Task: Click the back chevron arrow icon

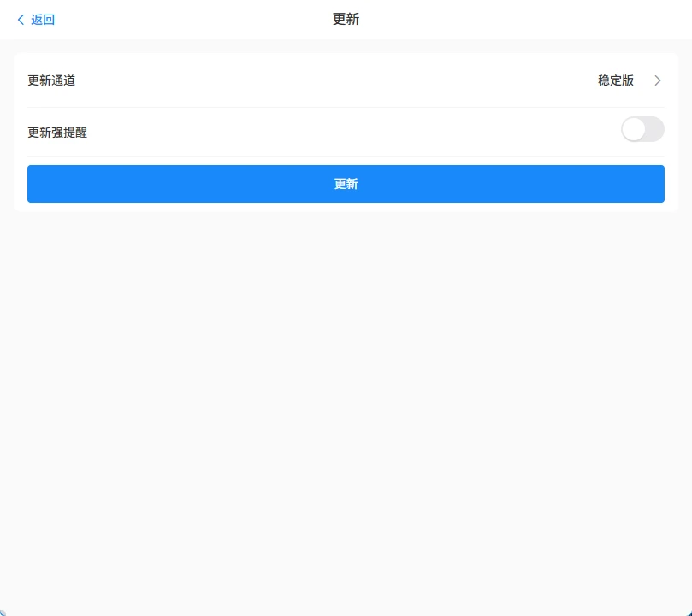Action: pyautogui.click(x=21, y=20)
